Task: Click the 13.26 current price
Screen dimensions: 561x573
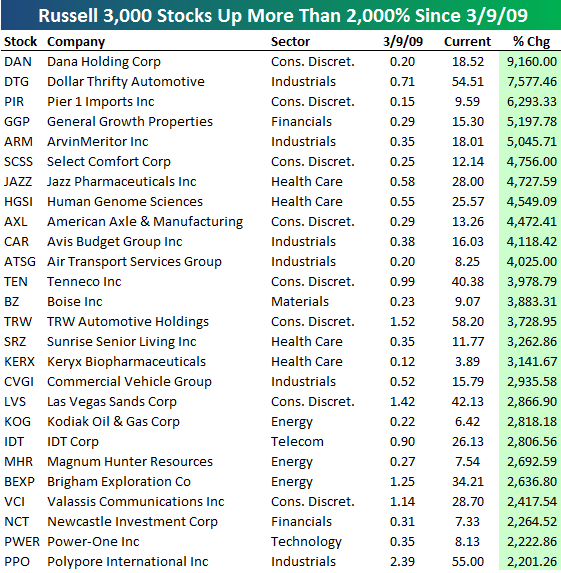Action: point(468,222)
